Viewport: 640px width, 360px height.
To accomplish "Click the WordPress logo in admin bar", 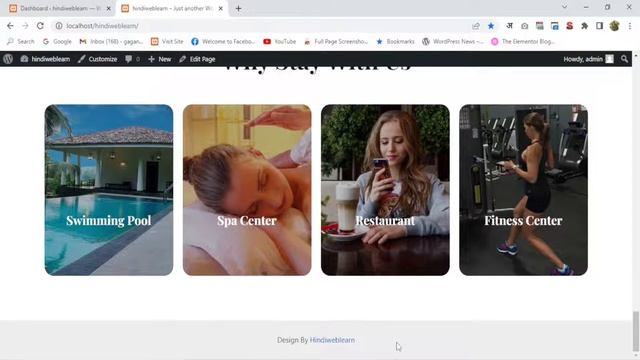I will (x=8, y=59).
